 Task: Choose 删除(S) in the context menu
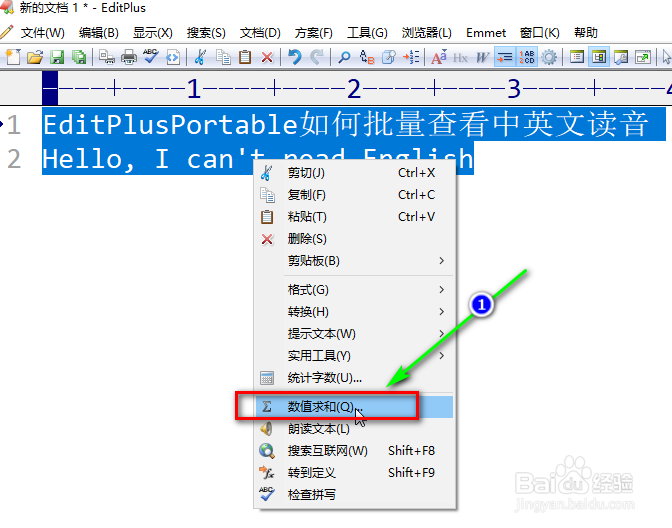(354, 239)
